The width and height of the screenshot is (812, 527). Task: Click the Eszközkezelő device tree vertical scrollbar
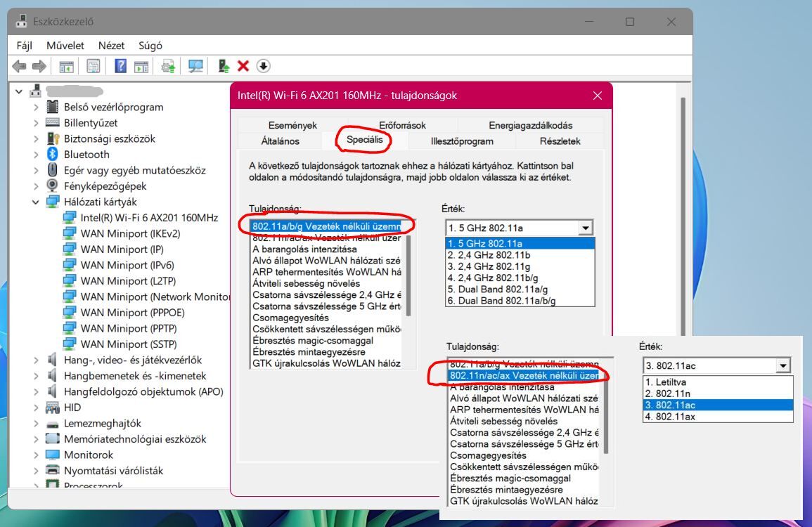click(683, 217)
